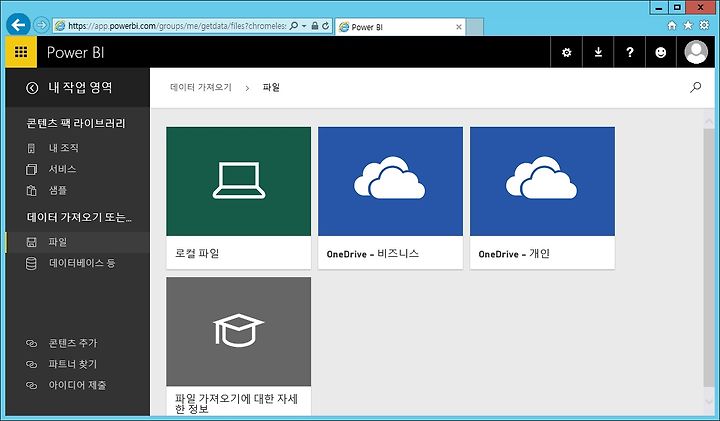This screenshot has height=421, width=720.
Task: Open the 아이디어 제출 link
Action: (x=78, y=385)
